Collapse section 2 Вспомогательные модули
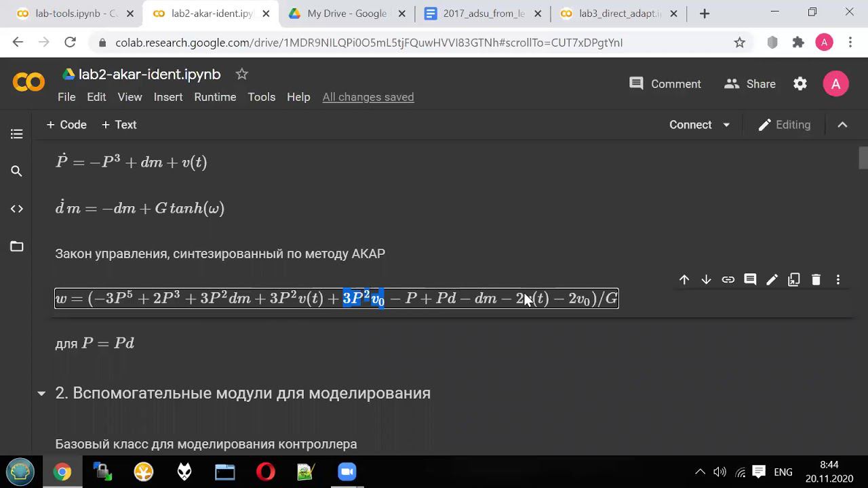Viewport: 868px width, 488px height. [x=41, y=393]
